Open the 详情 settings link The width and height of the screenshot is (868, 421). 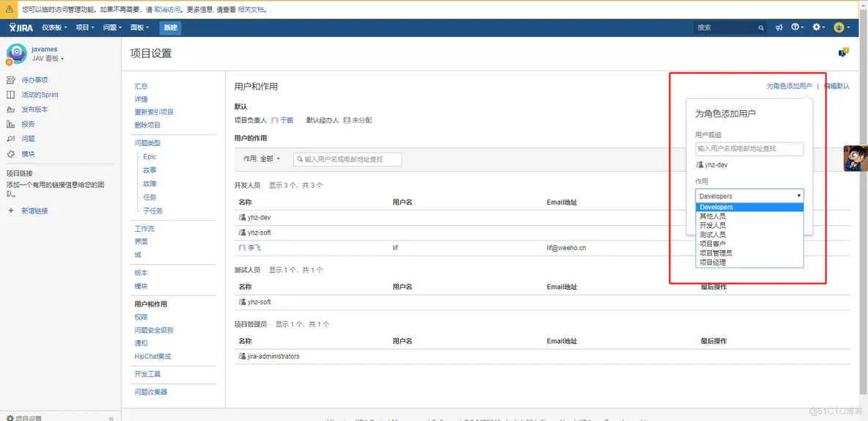tap(141, 100)
